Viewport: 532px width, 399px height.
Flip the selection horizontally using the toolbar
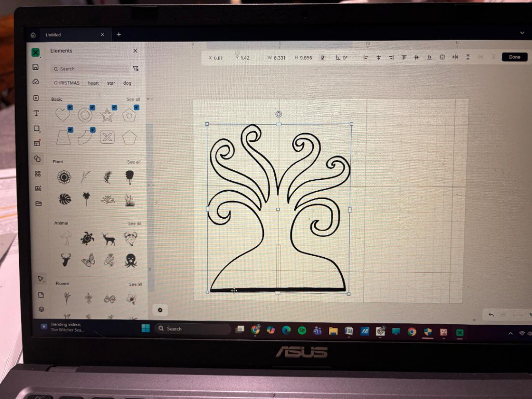click(x=455, y=57)
